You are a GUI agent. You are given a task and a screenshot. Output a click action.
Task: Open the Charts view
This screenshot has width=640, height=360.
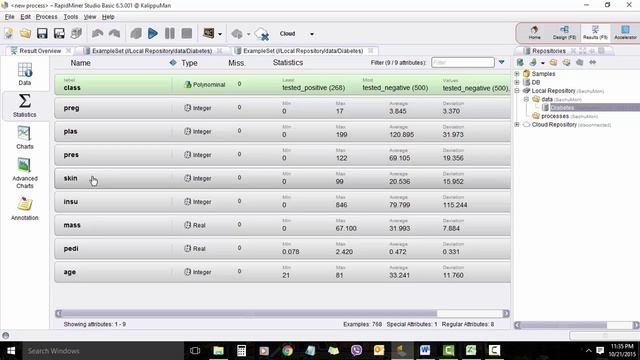pyautogui.click(x=24, y=138)
